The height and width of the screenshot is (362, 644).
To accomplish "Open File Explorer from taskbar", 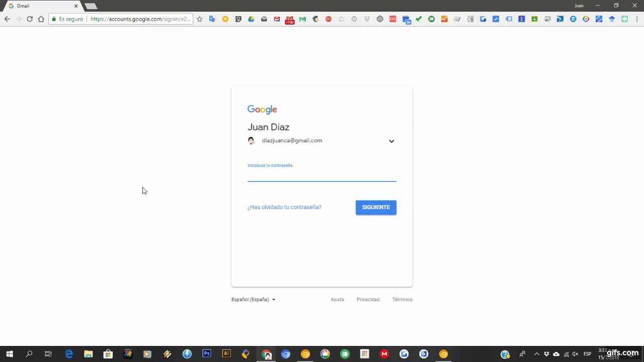I will [89, 354].
